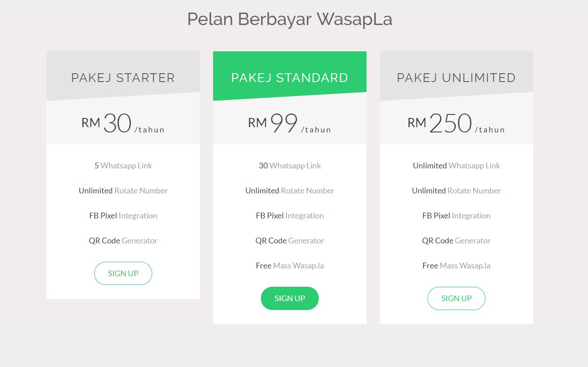Click the Pelan Berbayar WasapLa heading

point(290,19)
